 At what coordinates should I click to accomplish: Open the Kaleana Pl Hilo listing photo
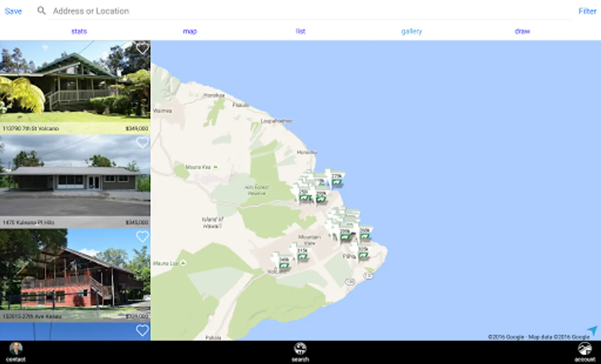[x=75, y=181]
